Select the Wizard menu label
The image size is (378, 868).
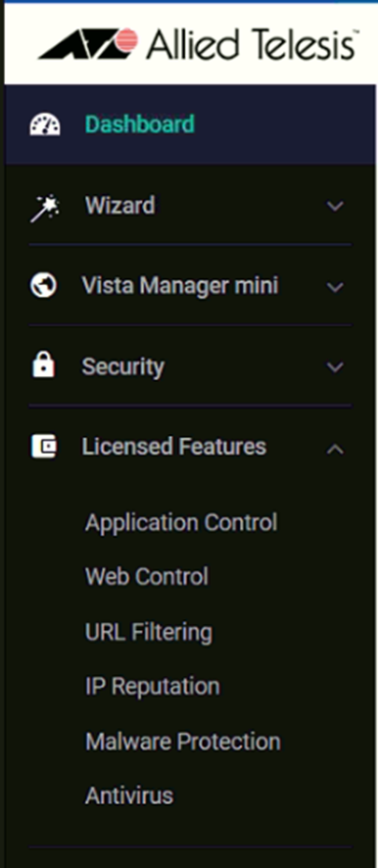tap(119, 206)
